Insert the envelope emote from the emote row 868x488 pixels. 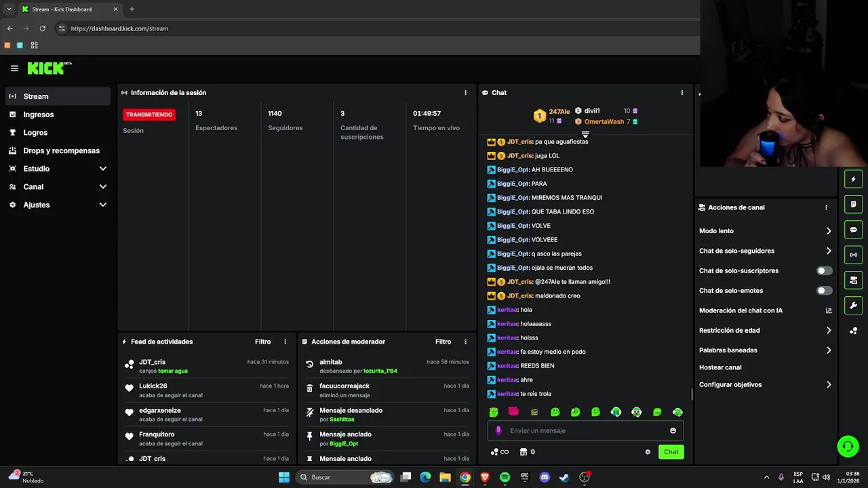(534, 412)
